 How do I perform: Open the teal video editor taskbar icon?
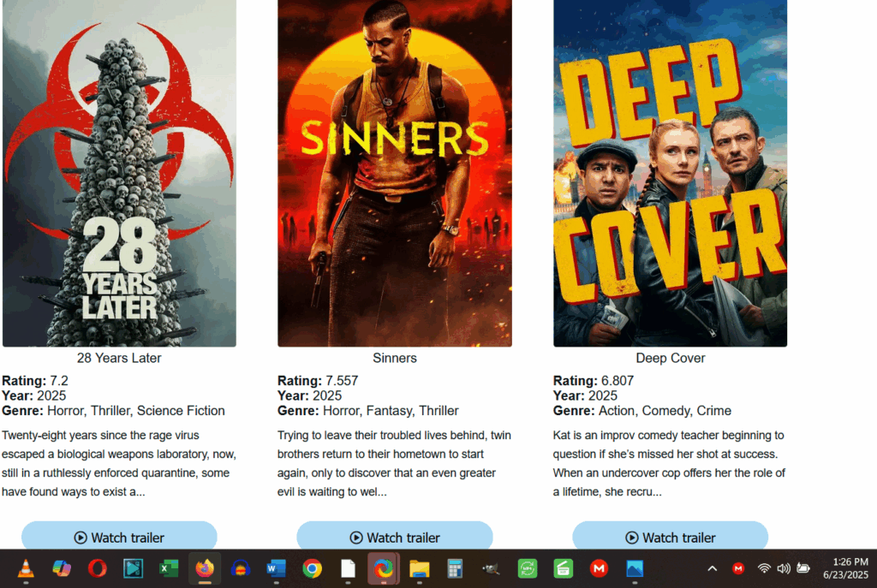click(x=133, y=568)
